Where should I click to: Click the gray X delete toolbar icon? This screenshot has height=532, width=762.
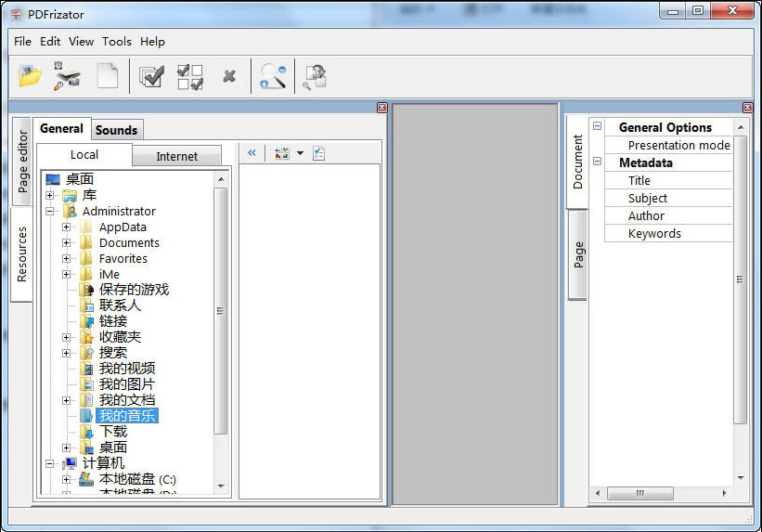point(229,76)
